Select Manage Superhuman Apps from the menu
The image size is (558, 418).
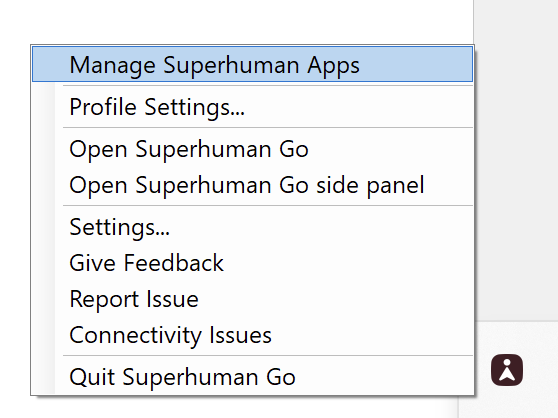pos(252,64)
